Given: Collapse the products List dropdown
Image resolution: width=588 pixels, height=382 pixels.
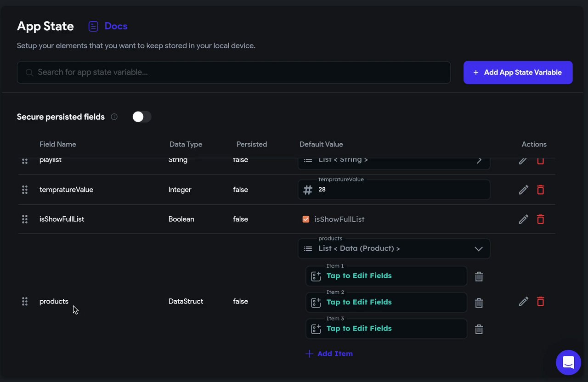Looking at the screenshot, I should (478, 248).
